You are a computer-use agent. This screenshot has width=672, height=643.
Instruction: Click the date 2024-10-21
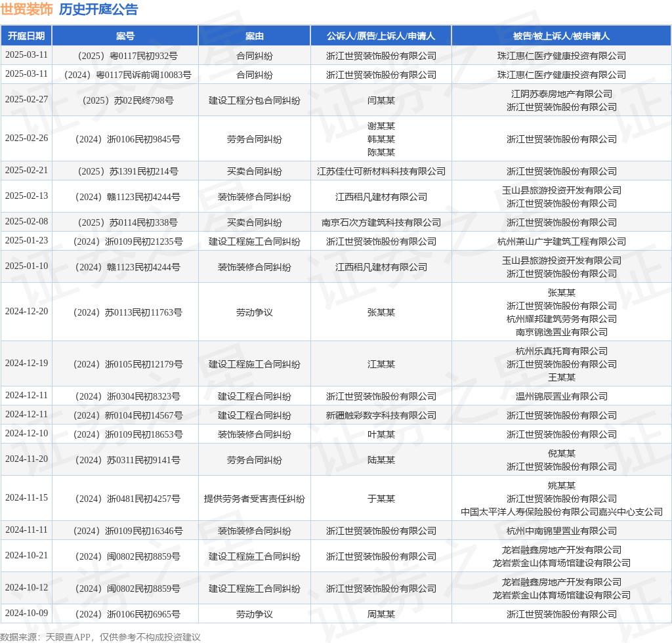coord(26,555)
